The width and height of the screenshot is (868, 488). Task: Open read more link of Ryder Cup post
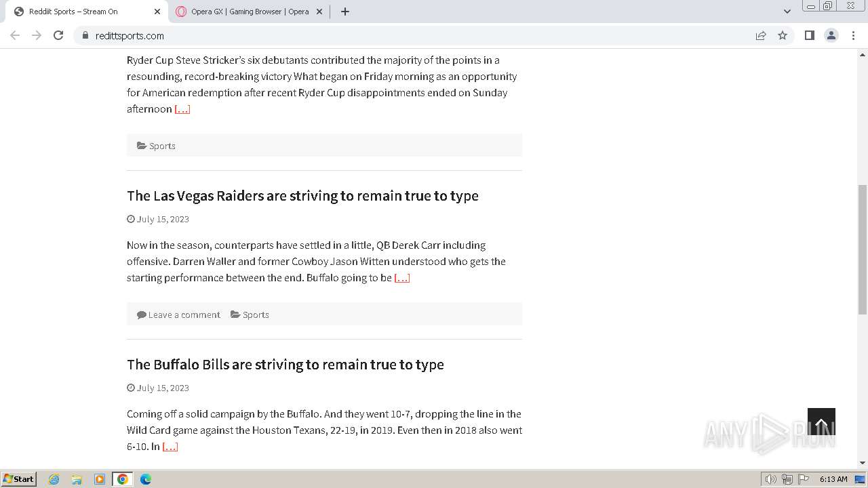[x=182, y=109]
